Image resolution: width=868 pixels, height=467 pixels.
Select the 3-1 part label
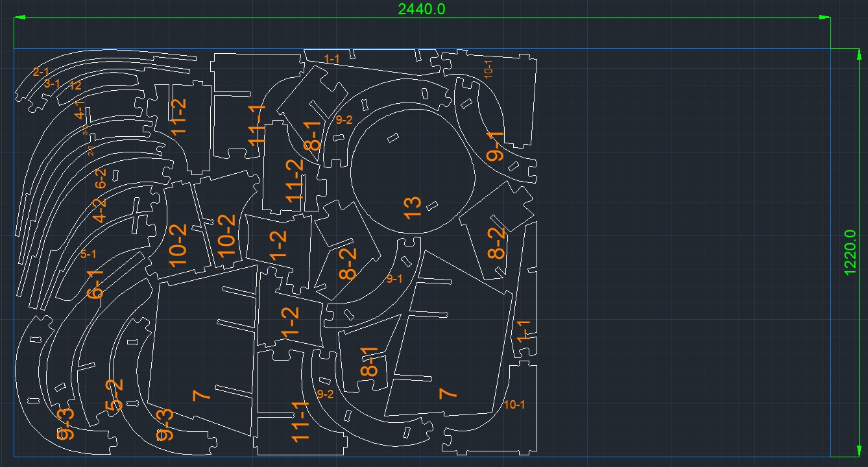tap(53, 83)
